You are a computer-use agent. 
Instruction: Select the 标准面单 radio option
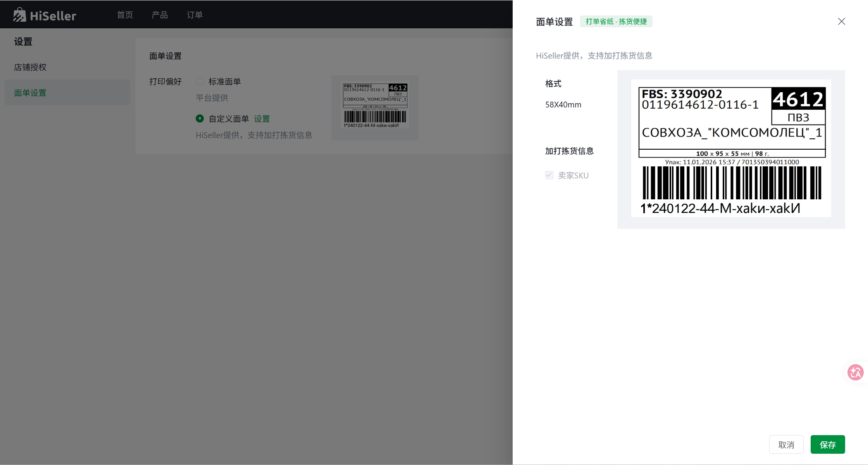point(200,81)
